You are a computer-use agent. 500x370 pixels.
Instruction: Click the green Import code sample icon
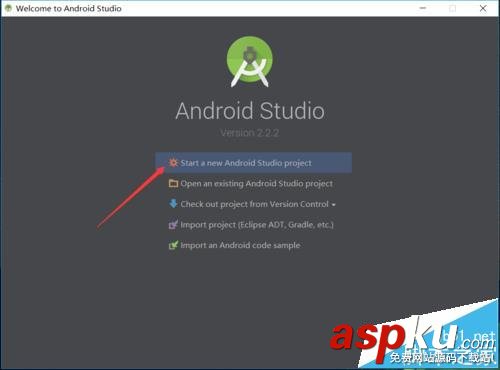point(173,245)
